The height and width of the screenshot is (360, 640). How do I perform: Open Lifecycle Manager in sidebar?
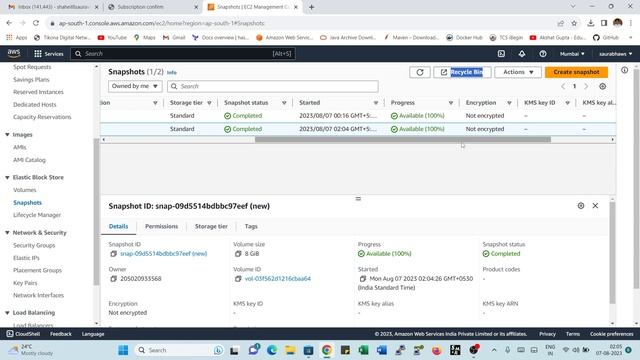[x=37, y=215]
